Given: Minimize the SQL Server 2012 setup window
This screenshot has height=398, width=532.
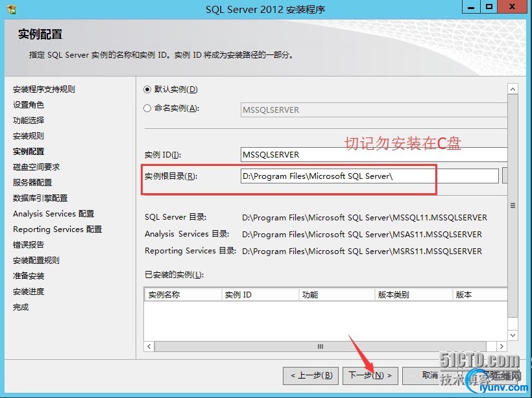Looking at the screenshot, I should tap(471, 7).
